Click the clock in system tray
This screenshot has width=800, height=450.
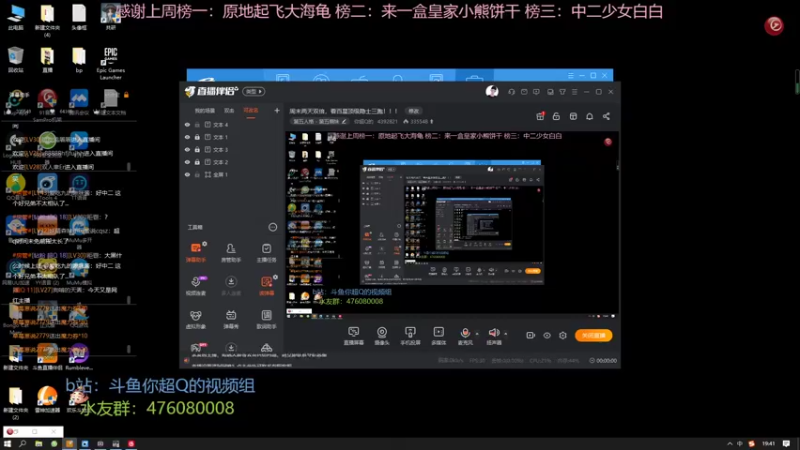768,444
